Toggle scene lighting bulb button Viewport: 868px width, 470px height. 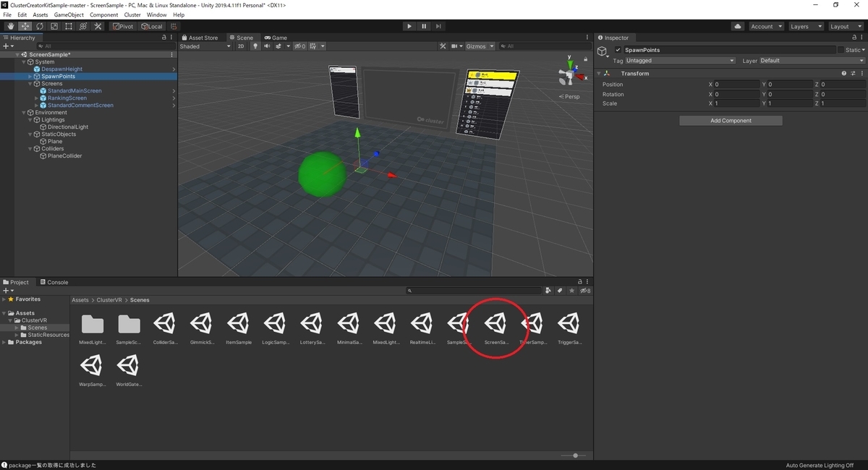[x=255, y=46]
